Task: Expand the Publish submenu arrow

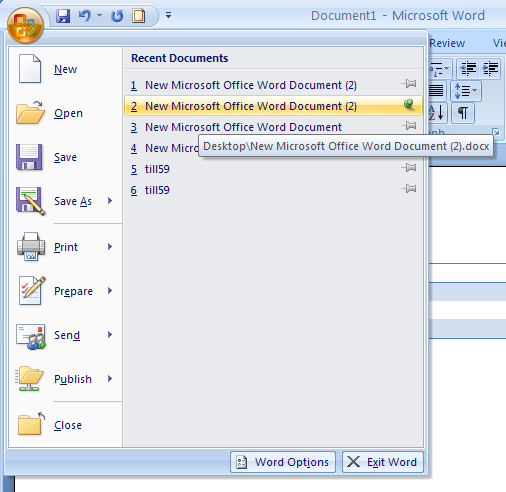Action: tap(110, 379)
